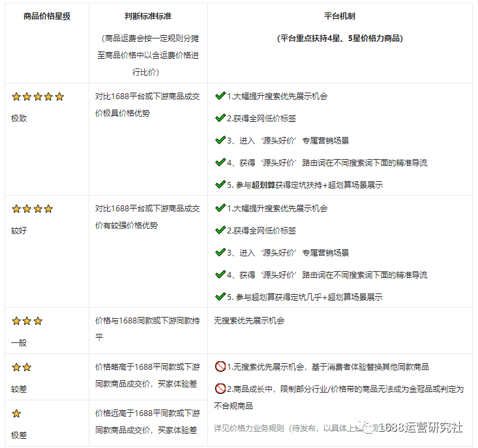Screen dimensions: 478x448
Task: Click green checkmark beside 获得全网低价标签 in five-star row
Action: pyautogui.click(x=220, y=118)
